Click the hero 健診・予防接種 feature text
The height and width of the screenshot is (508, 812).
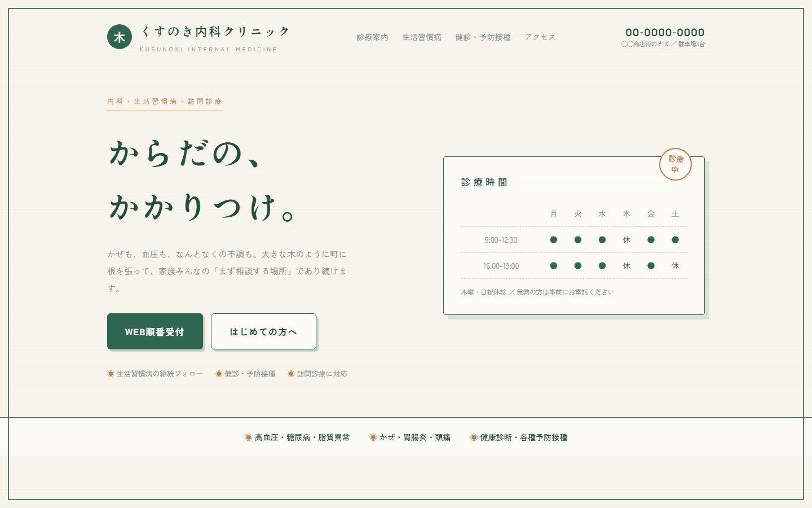250,374
